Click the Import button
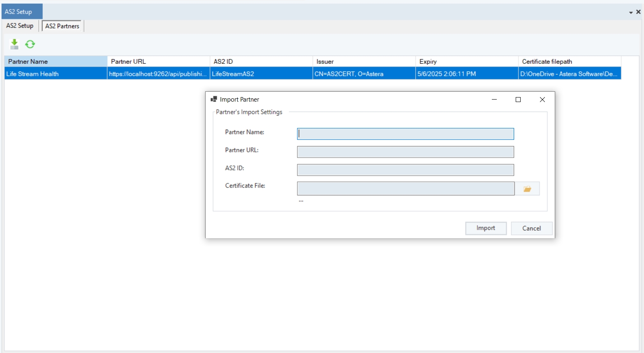This screenshot has width=644, height=353. coord(486,228)
